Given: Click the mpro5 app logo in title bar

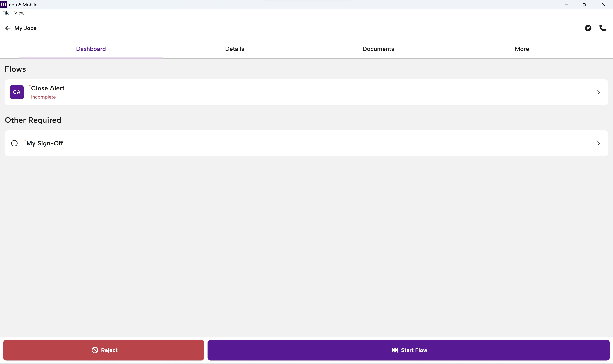Looking at the screenshot, I should (4, 4).
